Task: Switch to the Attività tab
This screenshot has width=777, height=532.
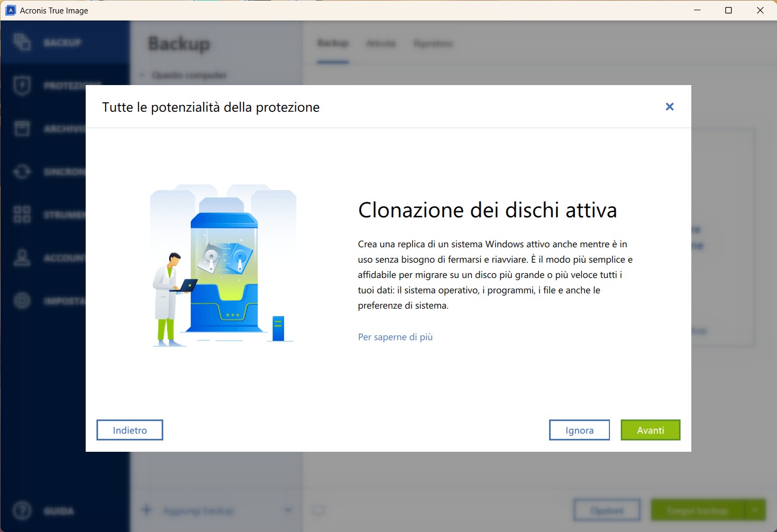Action: [x=380, y=43]
